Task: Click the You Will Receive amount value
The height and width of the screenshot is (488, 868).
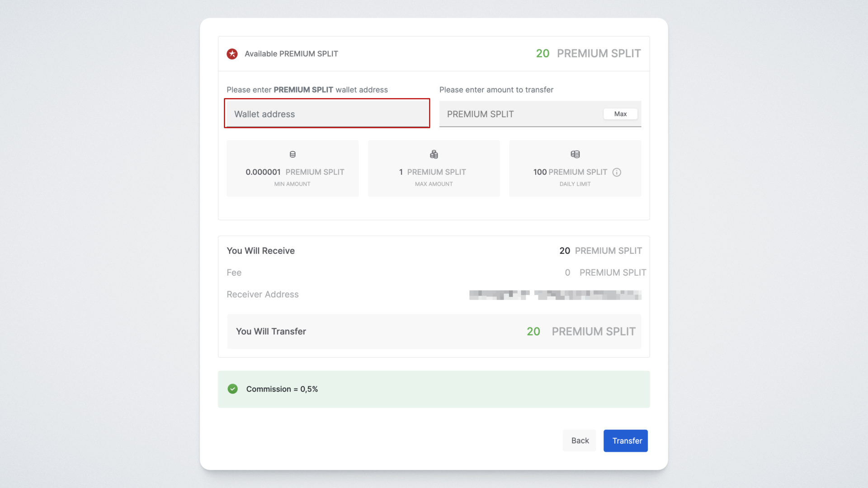Action: pyautogui.click(x=600, y=251)
